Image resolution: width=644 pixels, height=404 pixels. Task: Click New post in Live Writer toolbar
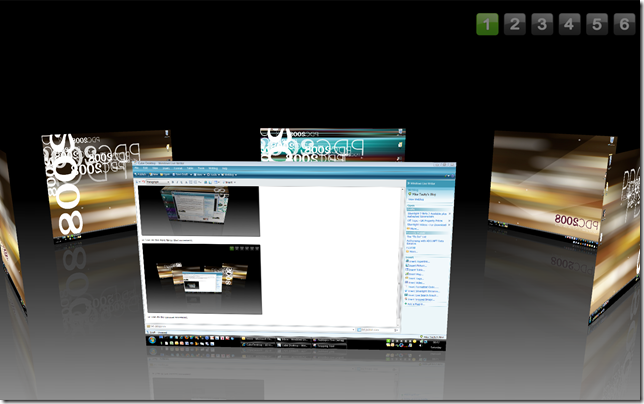(154, 174)
